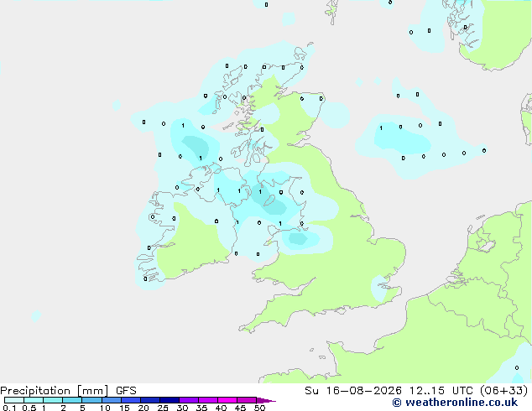The height and width of the screenshot is (411, 532).
Task: Click legend scale label '15'
Action: (124, 408)
